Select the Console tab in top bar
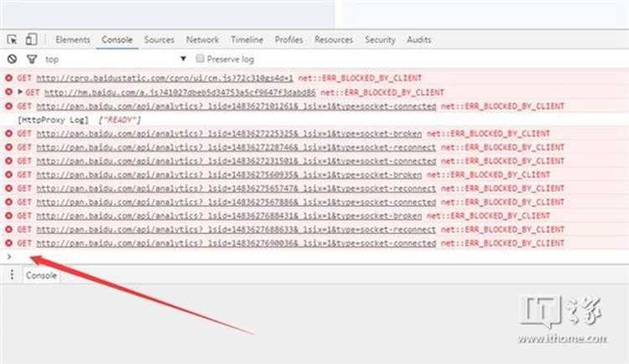The height and width of the screenshot is (364, 629). click(117, 39)
